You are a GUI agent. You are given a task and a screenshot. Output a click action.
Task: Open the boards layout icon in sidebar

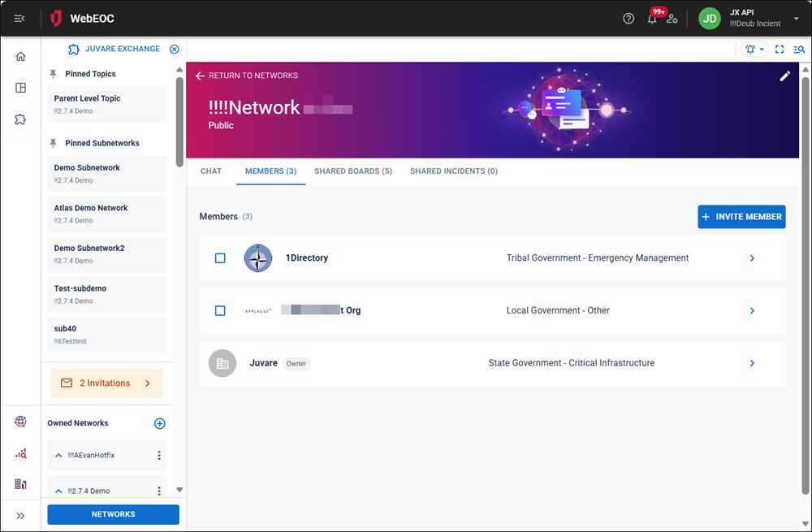tap(21, 88)
